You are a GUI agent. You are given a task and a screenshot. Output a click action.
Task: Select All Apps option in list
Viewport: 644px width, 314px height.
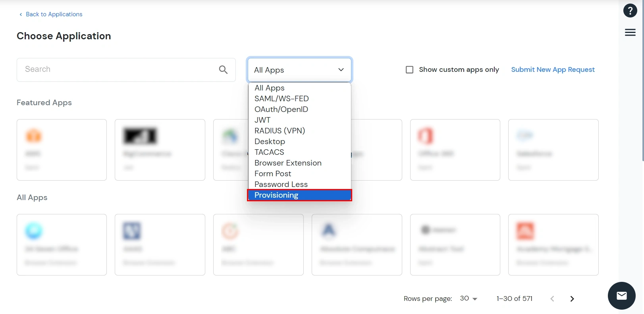click(x=299, y=88)
